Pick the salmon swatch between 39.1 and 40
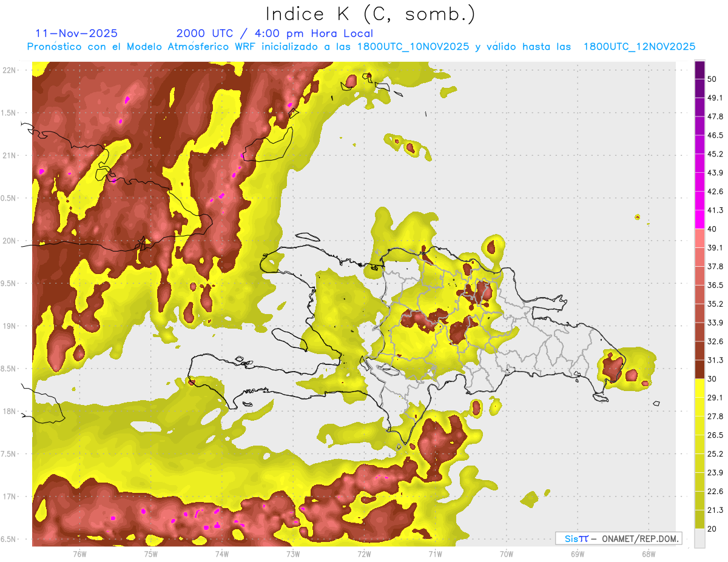728x562 pixels. (699, 238)
